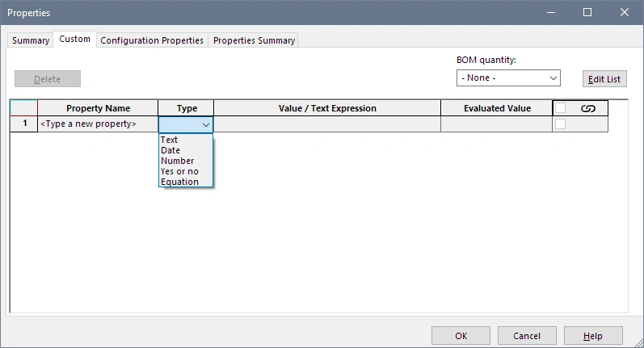
Task: Enable the link checkbox in row 1
Action: pyautogui.click(x=560, y=124)
